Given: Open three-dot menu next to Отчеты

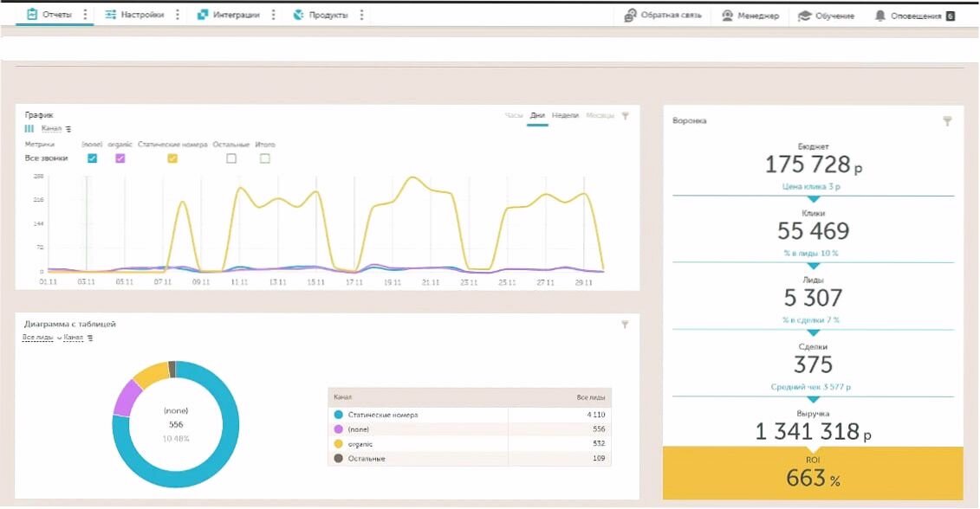Looking at the screenshot, I should [x=86, y=15].
